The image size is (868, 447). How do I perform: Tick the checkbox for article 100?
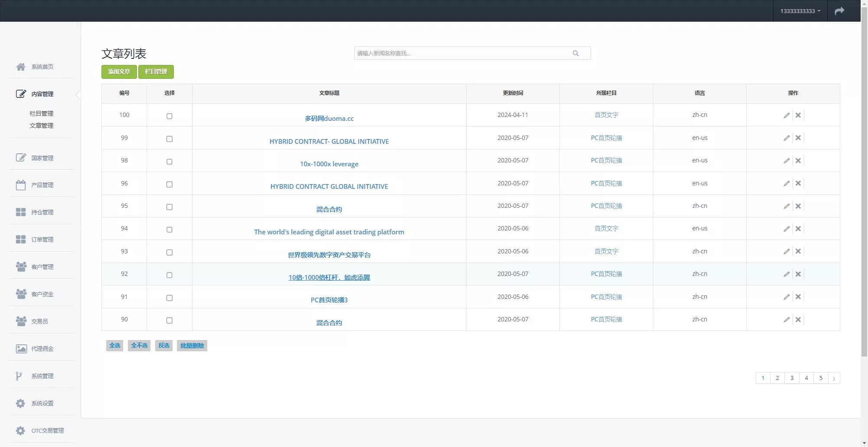[x=170, y=116]
